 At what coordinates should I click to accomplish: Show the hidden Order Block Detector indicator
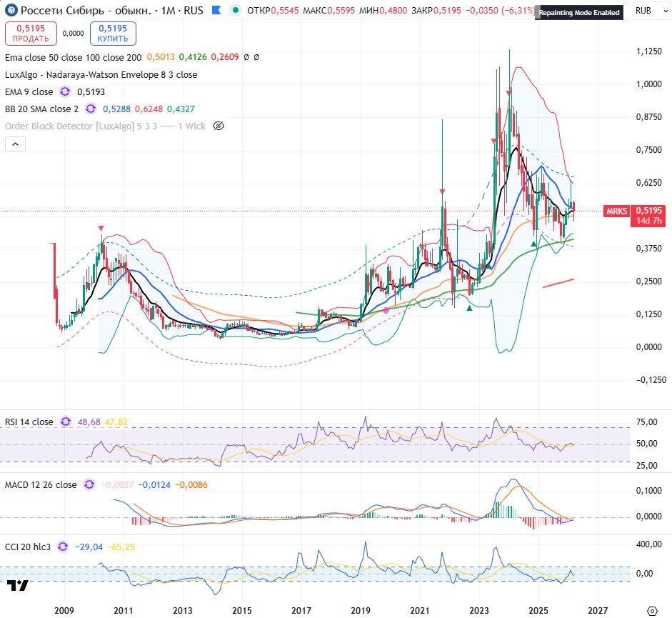click(x=219, y=126)
